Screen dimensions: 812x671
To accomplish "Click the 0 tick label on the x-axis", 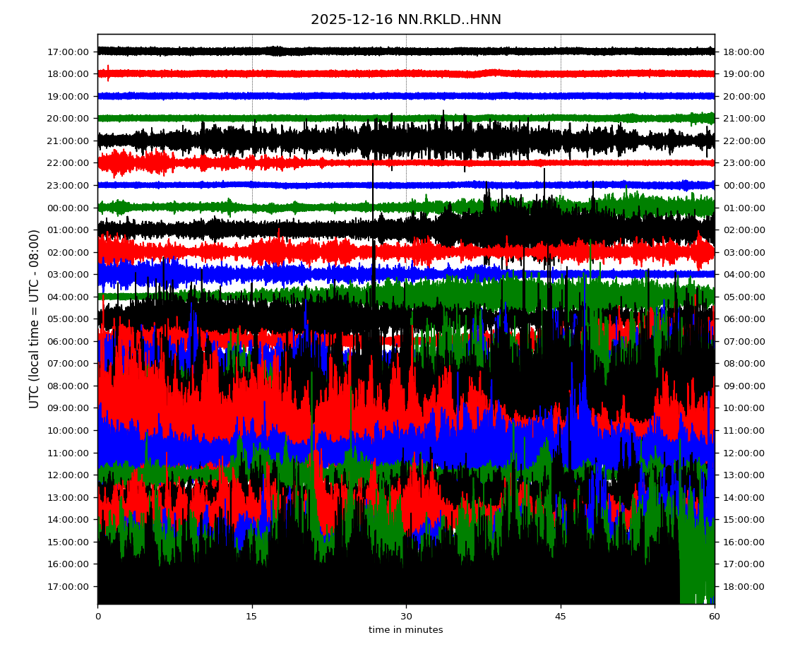I will pos(98,617).
